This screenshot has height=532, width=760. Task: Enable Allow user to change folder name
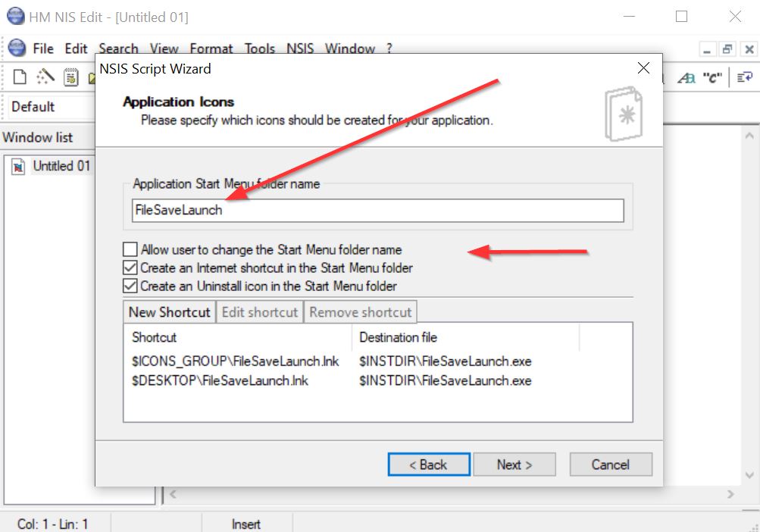130,249
